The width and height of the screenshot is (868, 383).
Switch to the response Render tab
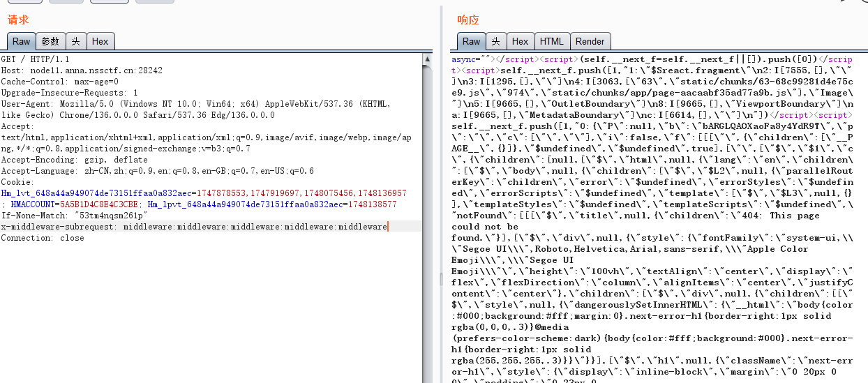(x=590, y=41)
